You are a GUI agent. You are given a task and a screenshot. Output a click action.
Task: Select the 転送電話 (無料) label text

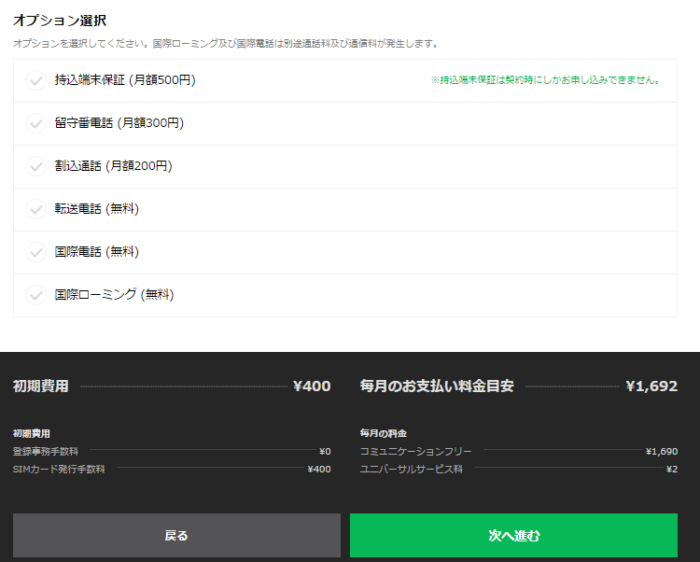coord(97,209)
